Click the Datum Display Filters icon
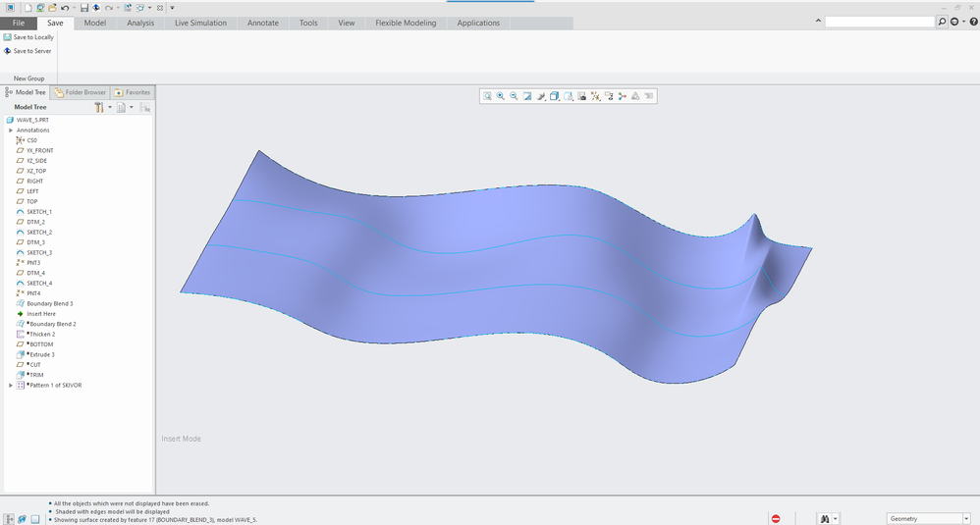Screen dimensions: 980x525 pos(595,96)
